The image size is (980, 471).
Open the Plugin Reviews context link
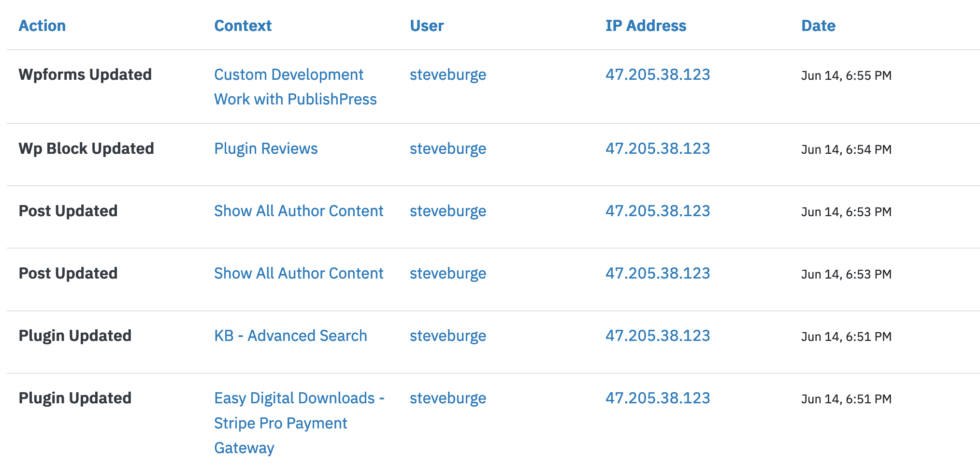[x=266, y=148]
